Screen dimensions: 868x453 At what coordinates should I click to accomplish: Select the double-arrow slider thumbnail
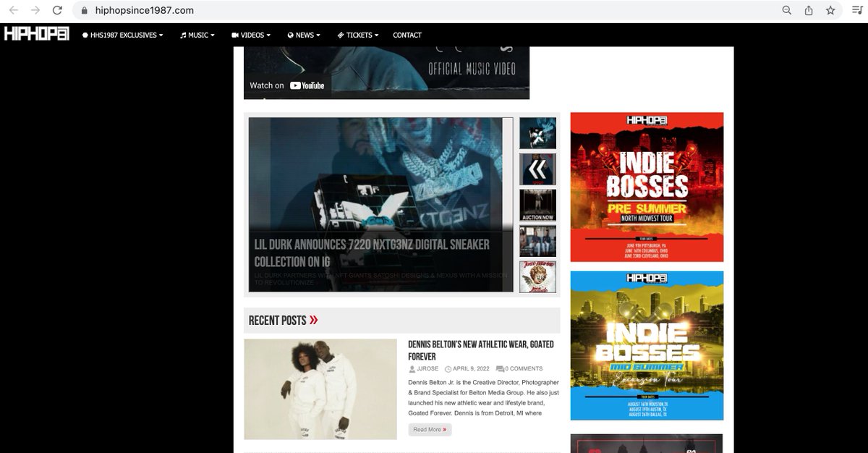pos(537,169)
